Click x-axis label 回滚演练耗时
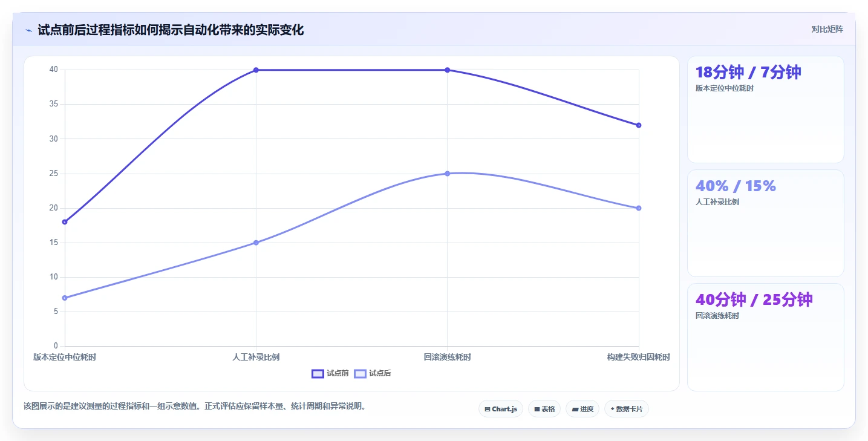868x441 pixels. point(448,357)
